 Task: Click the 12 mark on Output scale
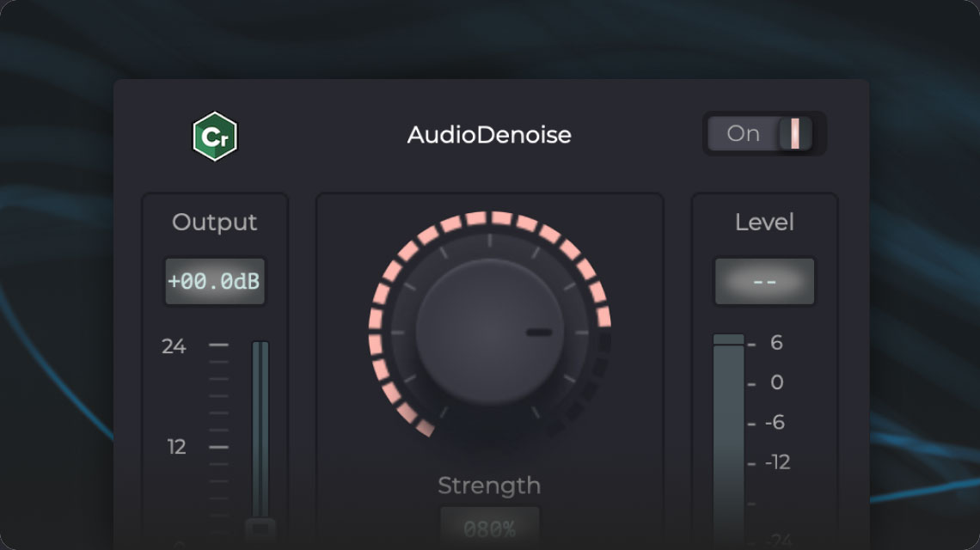tap(176, 447)
